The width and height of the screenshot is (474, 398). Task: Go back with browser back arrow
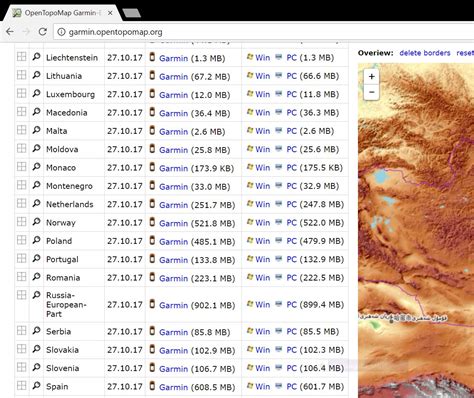[10, 32]
